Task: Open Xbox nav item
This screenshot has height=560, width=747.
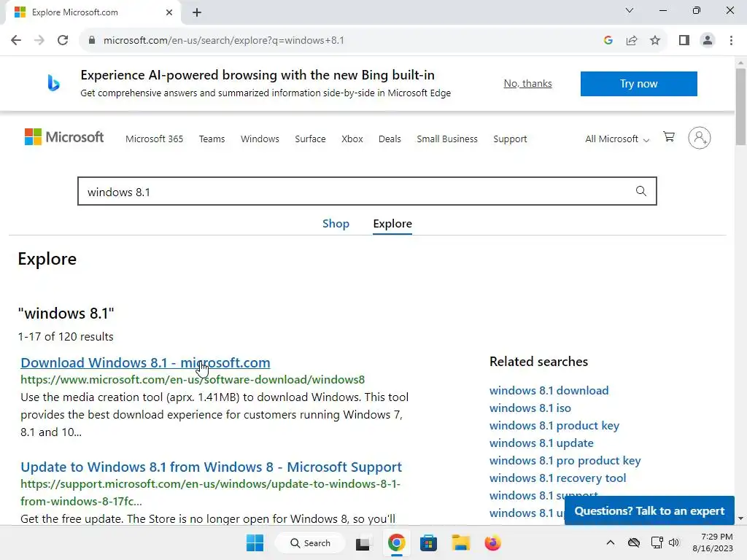Action: click(x=352, y=139)
